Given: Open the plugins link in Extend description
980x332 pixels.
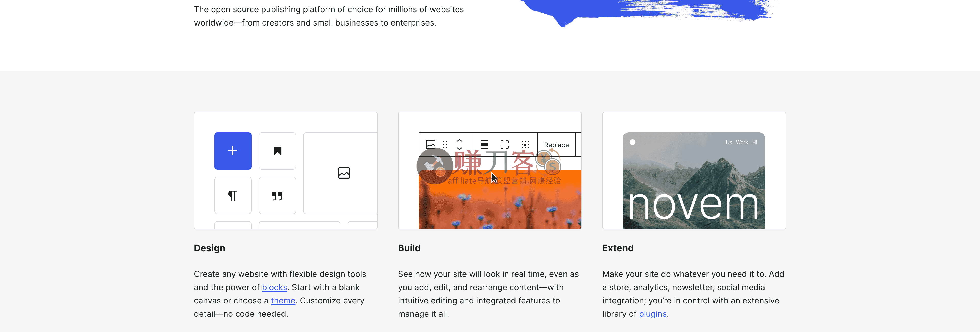Looking at the screenshot, I should click(652, 314).
